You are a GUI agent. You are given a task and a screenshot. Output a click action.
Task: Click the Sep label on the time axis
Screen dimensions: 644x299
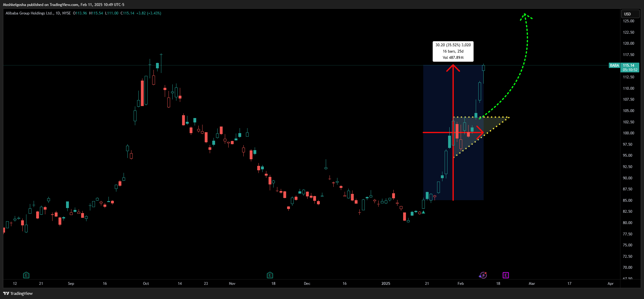click(x=71, y=284)
